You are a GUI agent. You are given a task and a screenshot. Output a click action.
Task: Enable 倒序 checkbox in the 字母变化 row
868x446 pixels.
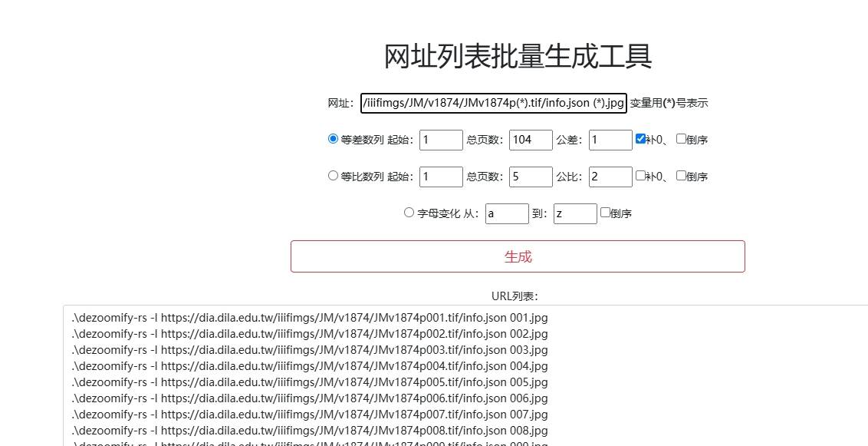606,213
